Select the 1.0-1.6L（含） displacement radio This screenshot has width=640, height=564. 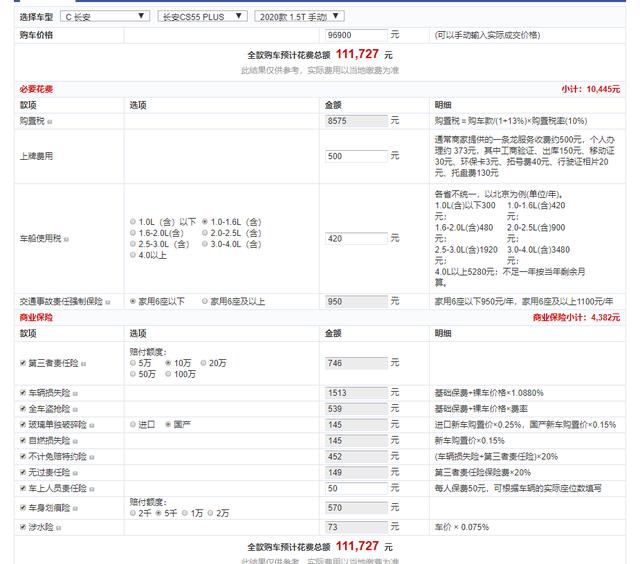(205, 222)
